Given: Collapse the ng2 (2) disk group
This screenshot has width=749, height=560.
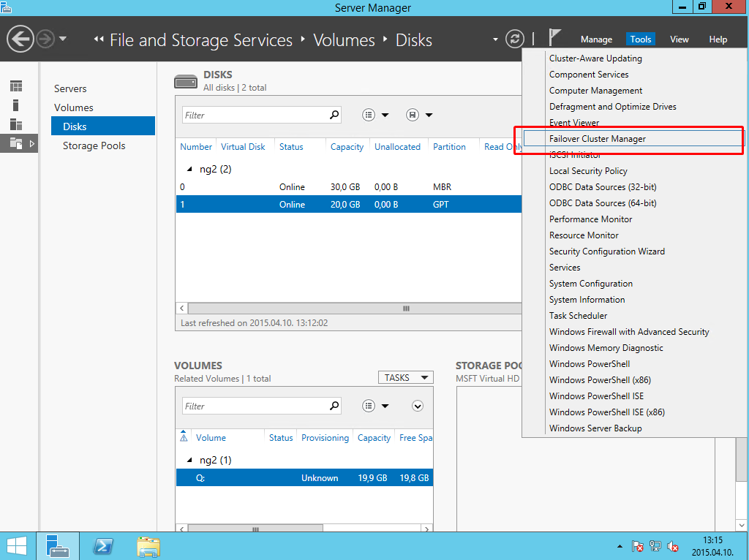Looking at the screenshot, I should click(x=189, y=169).
